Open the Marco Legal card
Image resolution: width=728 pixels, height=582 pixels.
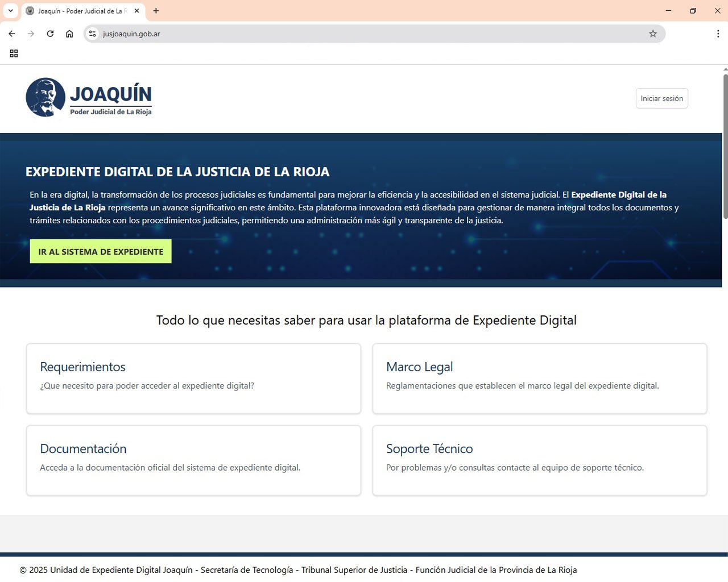click(x=539, y=378)
